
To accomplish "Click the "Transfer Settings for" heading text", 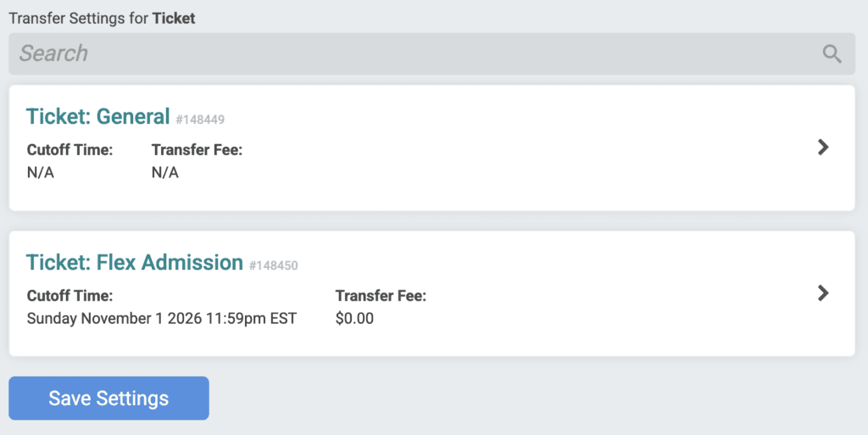I will (79, 18).
